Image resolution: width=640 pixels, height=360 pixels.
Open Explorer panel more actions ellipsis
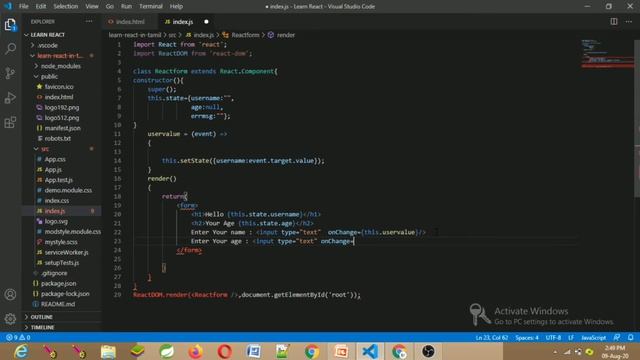pyautogui.click(x=89, y=21)
